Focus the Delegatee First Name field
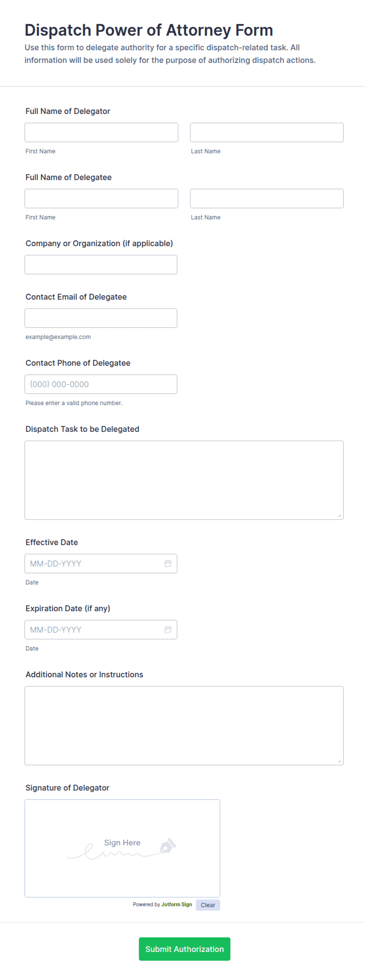 (101, 198)
